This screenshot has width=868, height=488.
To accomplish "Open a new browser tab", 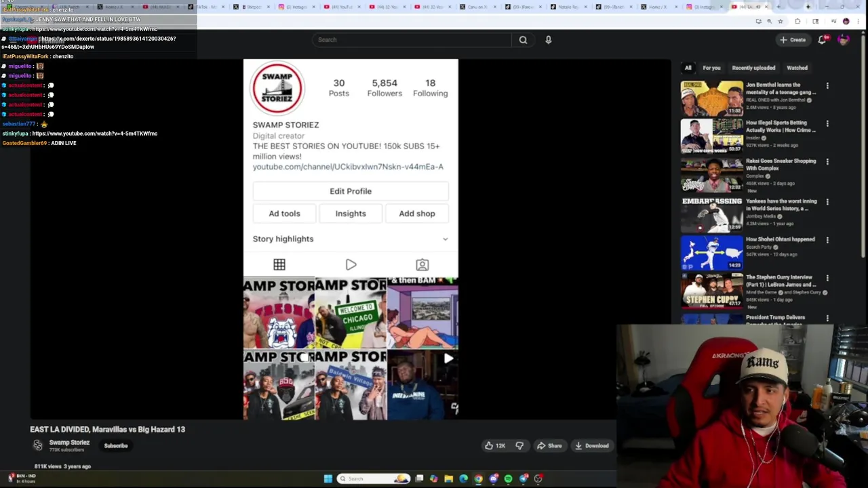I will 778,7.
